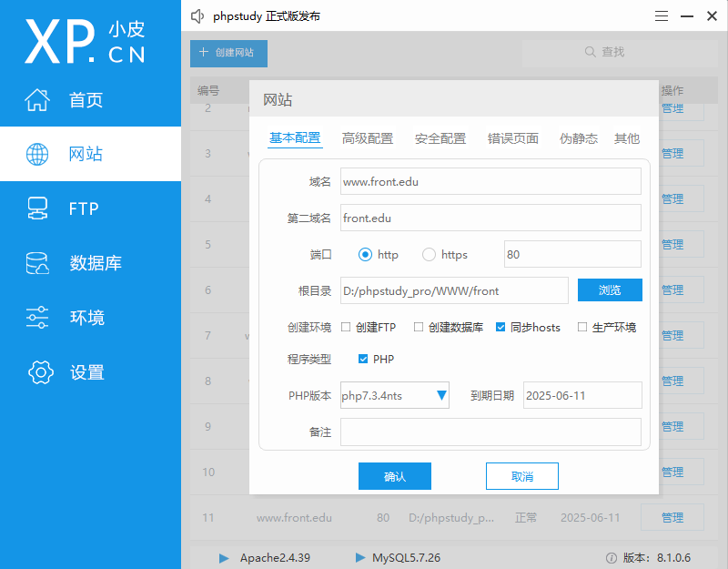
Task: Click the speaker announcement icon in title bar
Action: pyautogui.click(x=197, y=16)
